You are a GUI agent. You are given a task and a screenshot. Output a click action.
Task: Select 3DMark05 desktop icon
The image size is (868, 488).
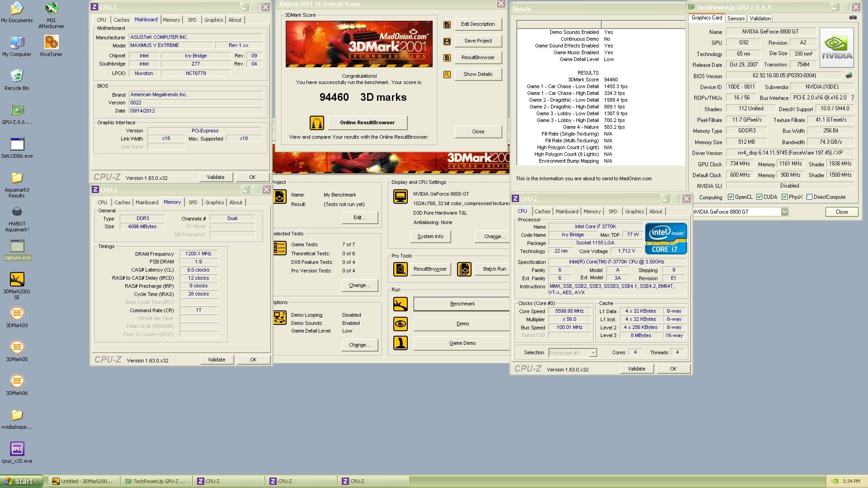pos(17,351)
